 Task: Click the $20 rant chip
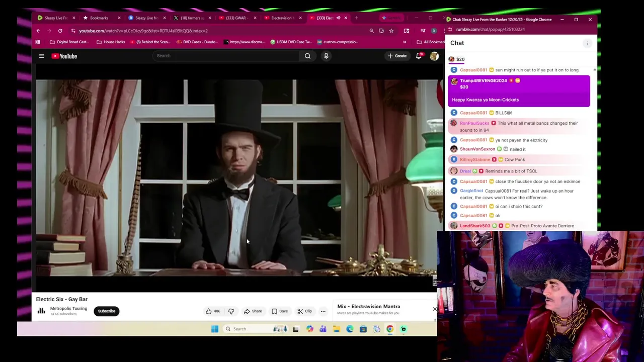[x=456, y=59]
